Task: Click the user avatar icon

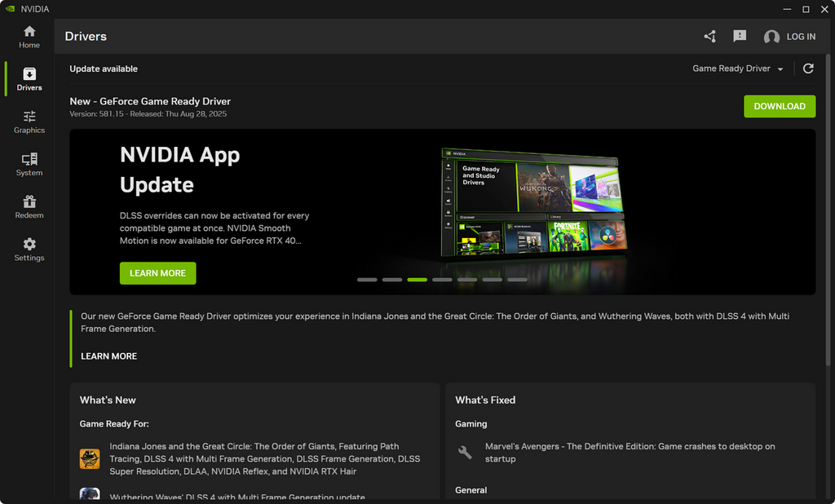Action: (x=771, y=37)
